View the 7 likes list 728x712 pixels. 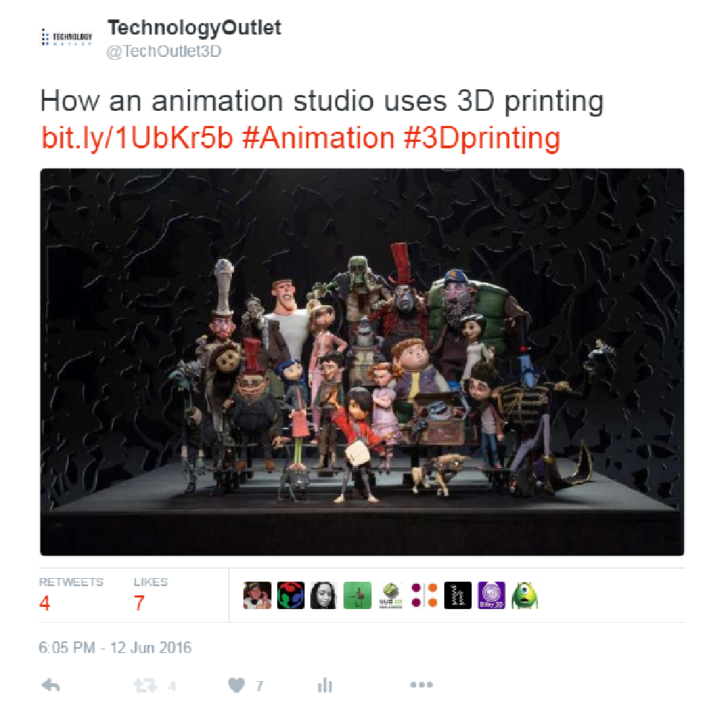coord(150,595)
